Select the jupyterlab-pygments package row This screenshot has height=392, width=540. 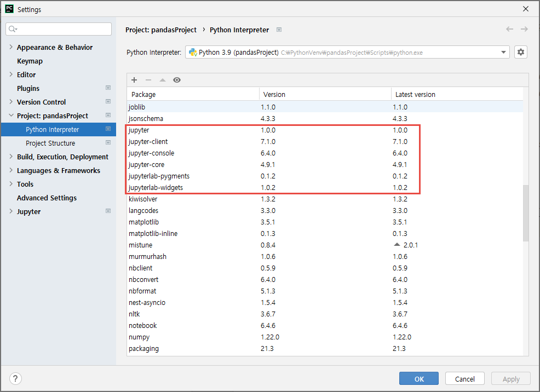click(x=325, y=176)
